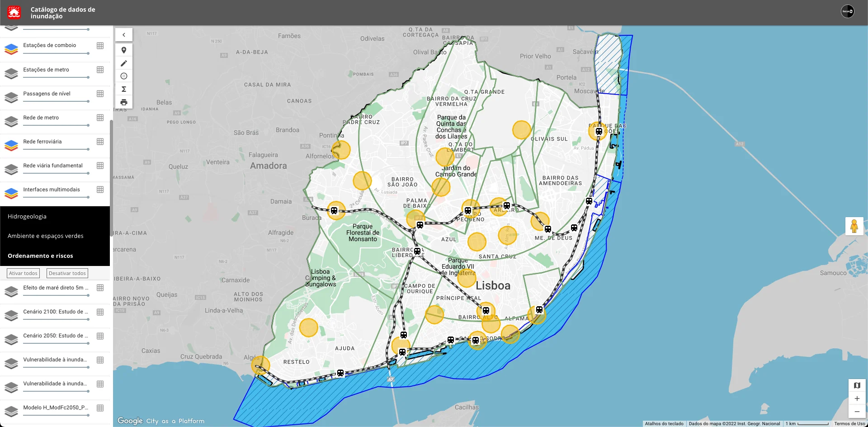Select the sigma measurement tool

[x=124, y=89]
